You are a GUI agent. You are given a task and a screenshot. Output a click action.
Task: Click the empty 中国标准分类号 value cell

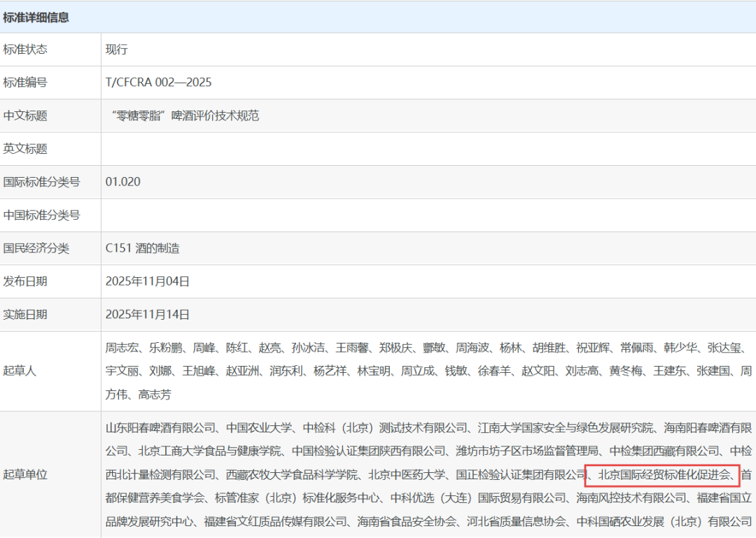tap(427, 215)
